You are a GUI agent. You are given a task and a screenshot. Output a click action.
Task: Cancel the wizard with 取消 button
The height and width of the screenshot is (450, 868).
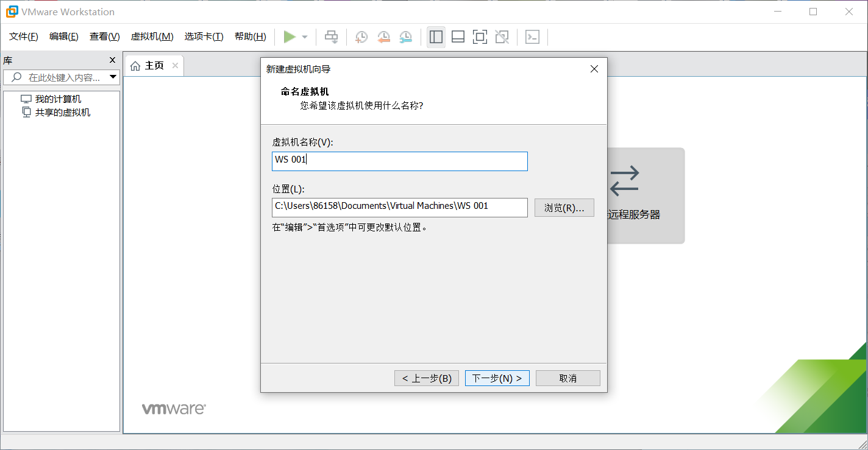tap(568, 378)
